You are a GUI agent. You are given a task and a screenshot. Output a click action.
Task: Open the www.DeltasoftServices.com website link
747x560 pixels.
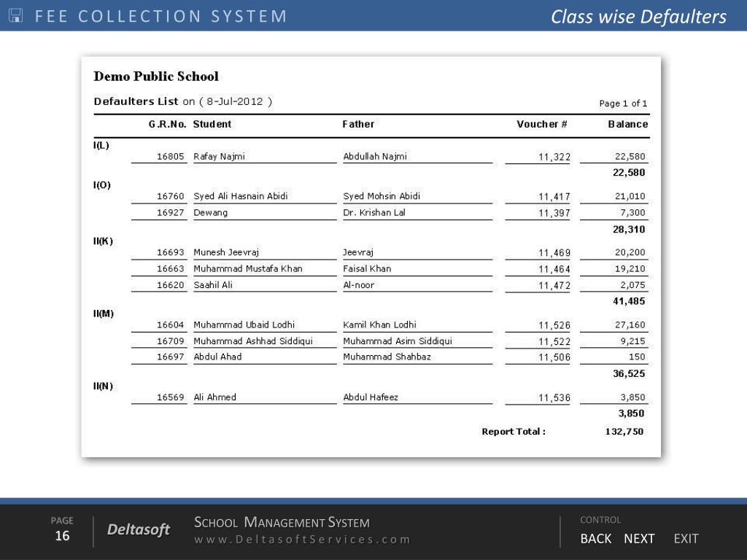[x=302, y=540]
